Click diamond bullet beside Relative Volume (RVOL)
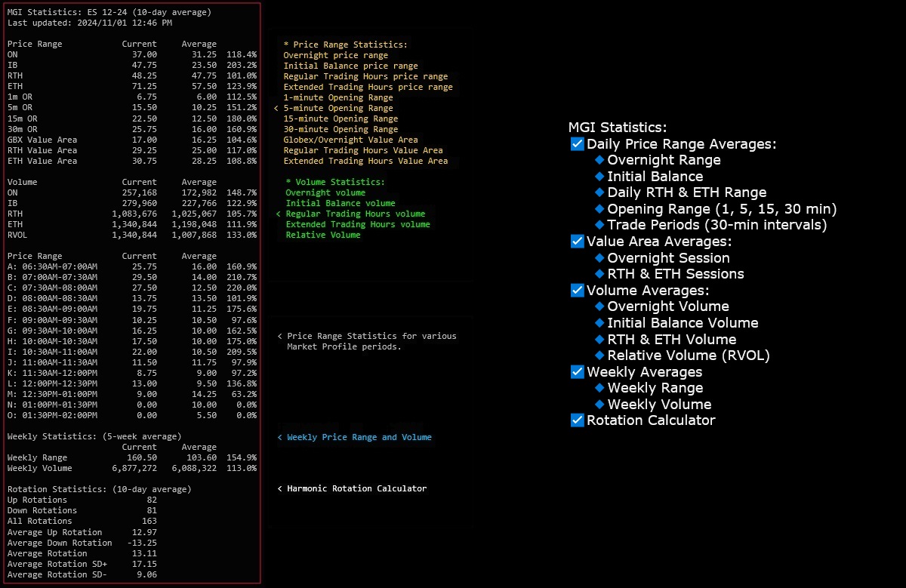Image resolution: width=906 pixels, height=588 pixels. point(599,355)
